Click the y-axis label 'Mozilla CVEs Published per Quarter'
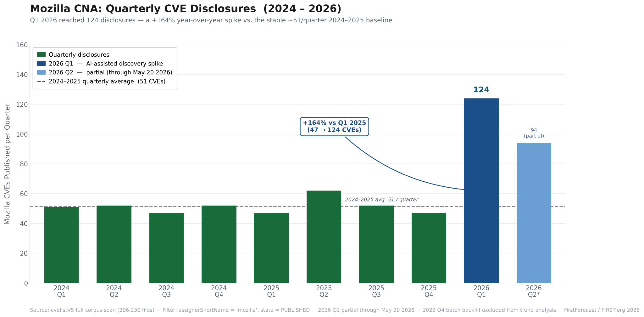 tap(7, 164)
